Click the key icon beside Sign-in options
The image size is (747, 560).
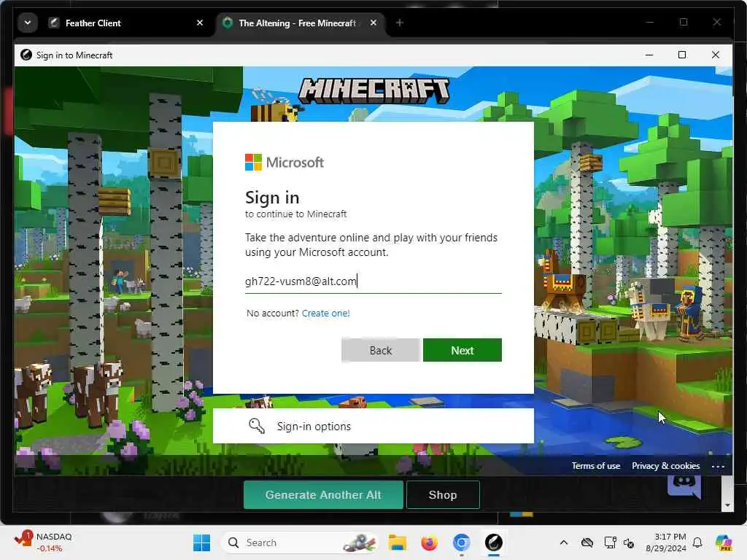coord(257,426)
